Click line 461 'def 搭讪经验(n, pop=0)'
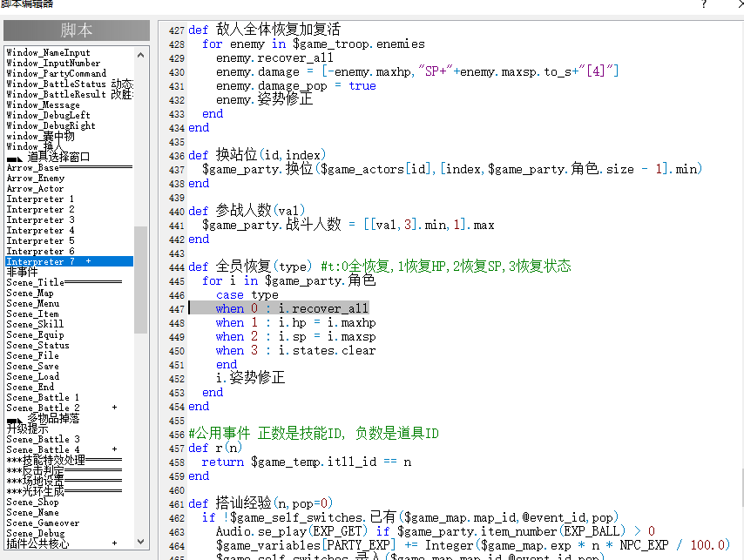The width and height of the screenshot is (744, 560). click(260, 503)
